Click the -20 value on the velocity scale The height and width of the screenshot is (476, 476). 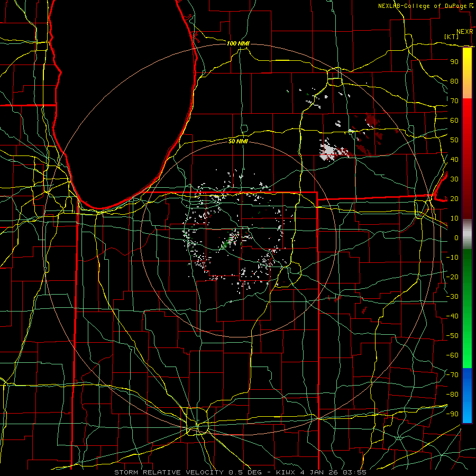452,277
